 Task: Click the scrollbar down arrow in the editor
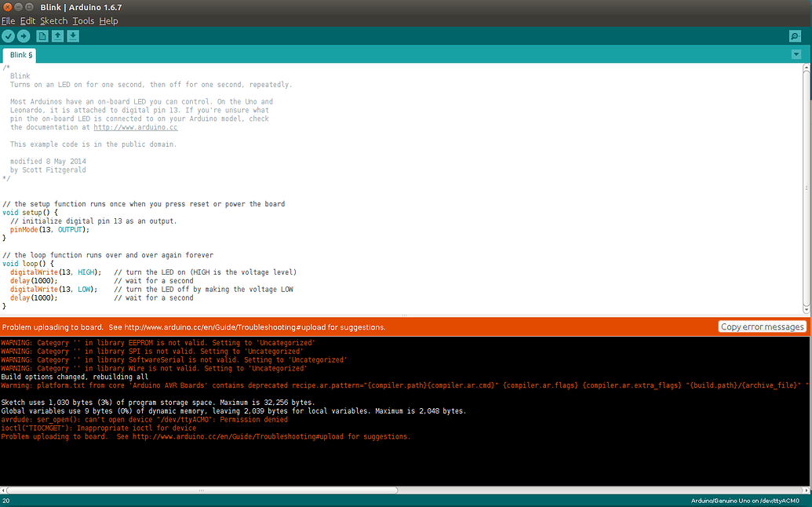click(807, 310)
